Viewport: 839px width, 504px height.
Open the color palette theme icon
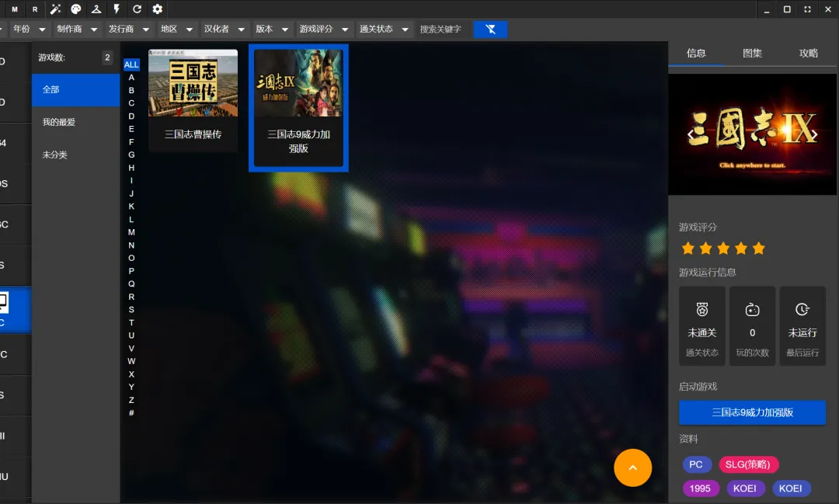[76, 9]
